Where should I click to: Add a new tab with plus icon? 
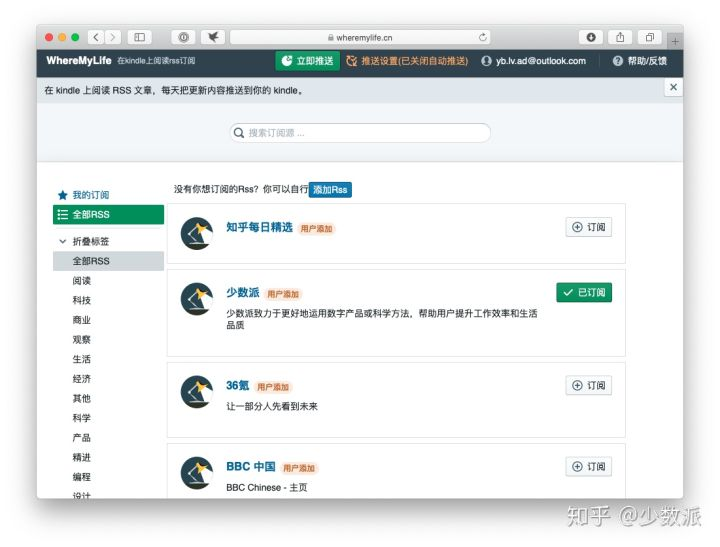click(x=675, y=41)
